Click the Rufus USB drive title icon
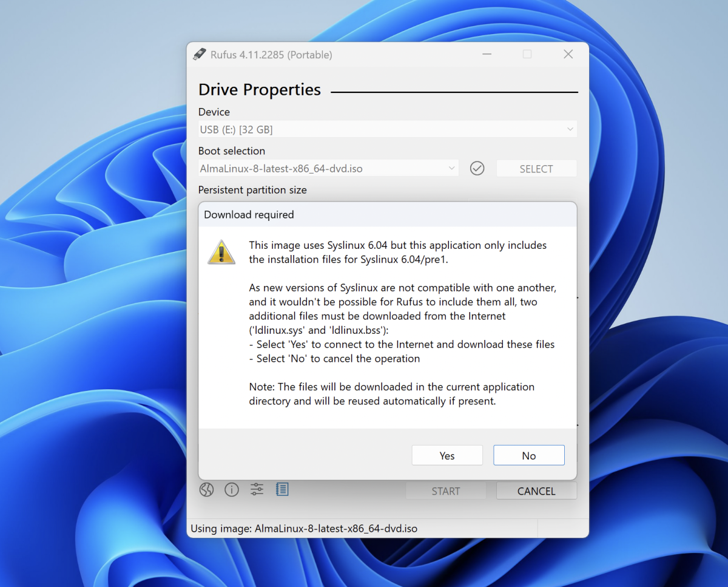 tap(200, 55)
